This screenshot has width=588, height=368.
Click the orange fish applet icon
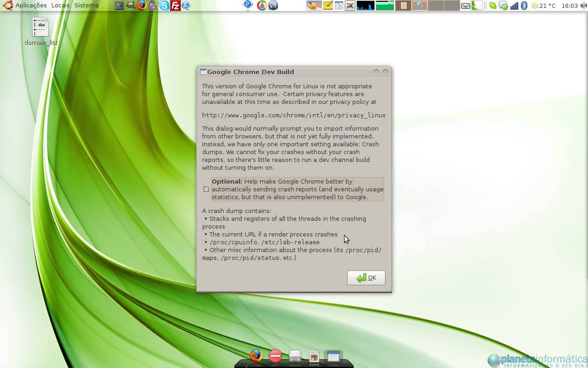[x=314, y=6]
